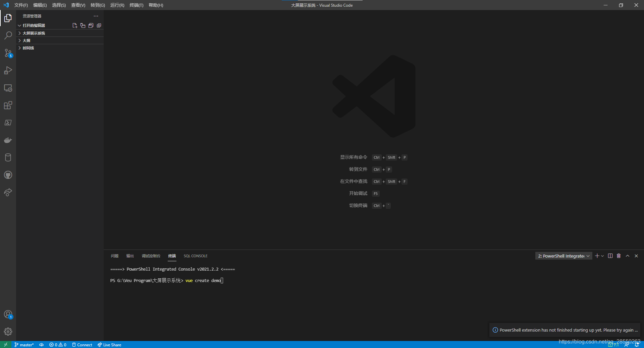
Task: Open the Remote Explorer view
Action: click(8, 88)
